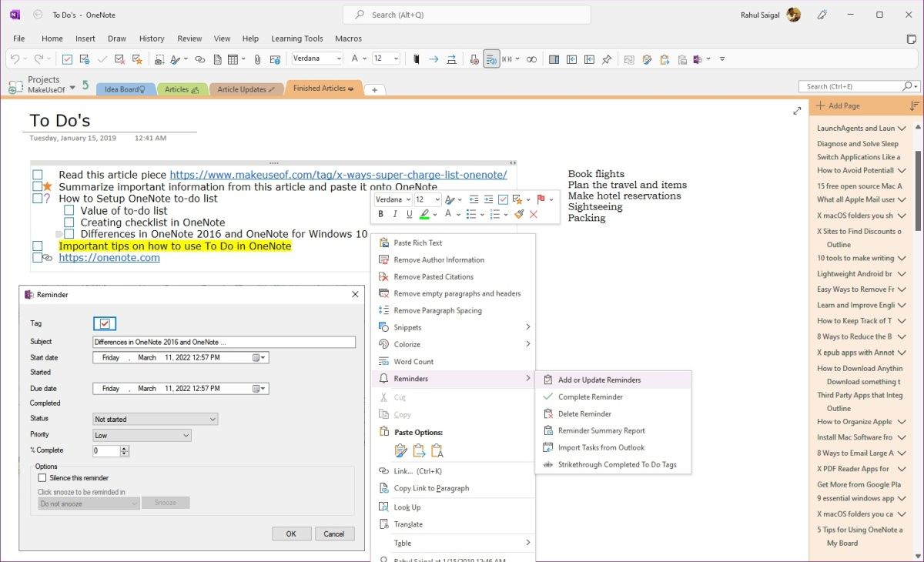924x562 pixels.
Task: Click the highlighted Read Aloud toolbar icon
Action: pyautogui.click(x=492, y=59)
